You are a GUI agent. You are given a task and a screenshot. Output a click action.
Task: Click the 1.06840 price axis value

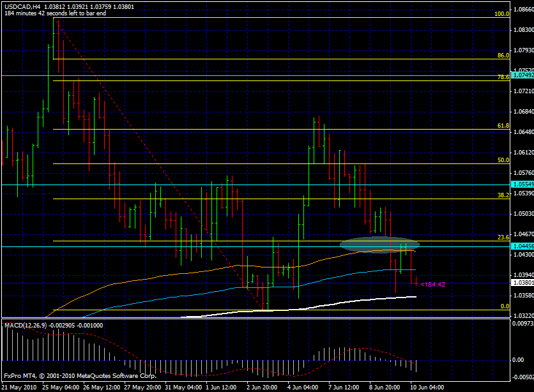523,112
